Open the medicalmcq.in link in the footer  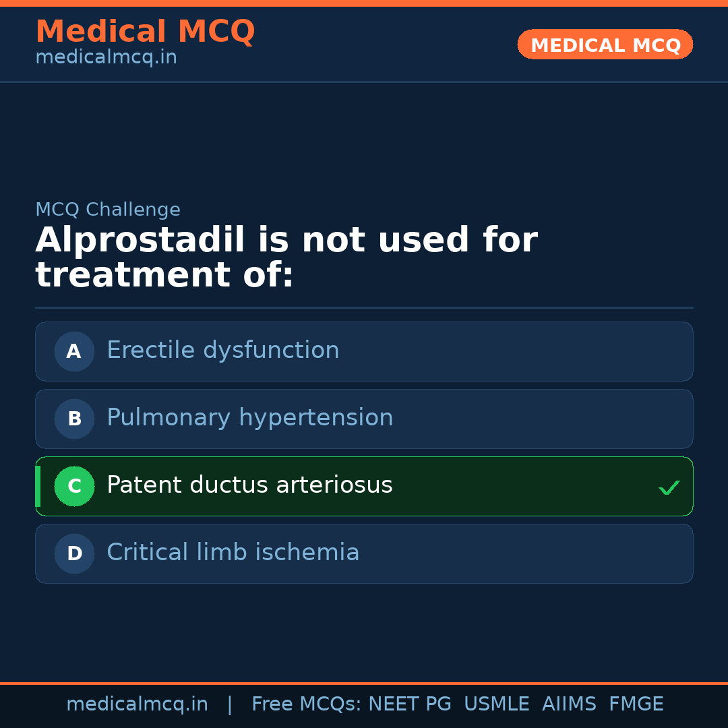coord(137,704)
